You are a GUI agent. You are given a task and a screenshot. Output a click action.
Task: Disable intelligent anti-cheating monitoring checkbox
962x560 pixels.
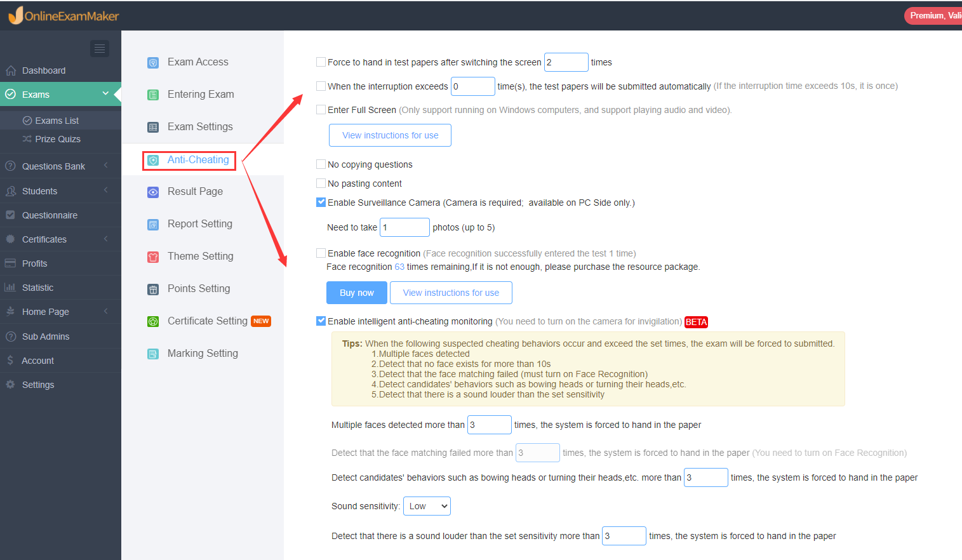(321, 321)
